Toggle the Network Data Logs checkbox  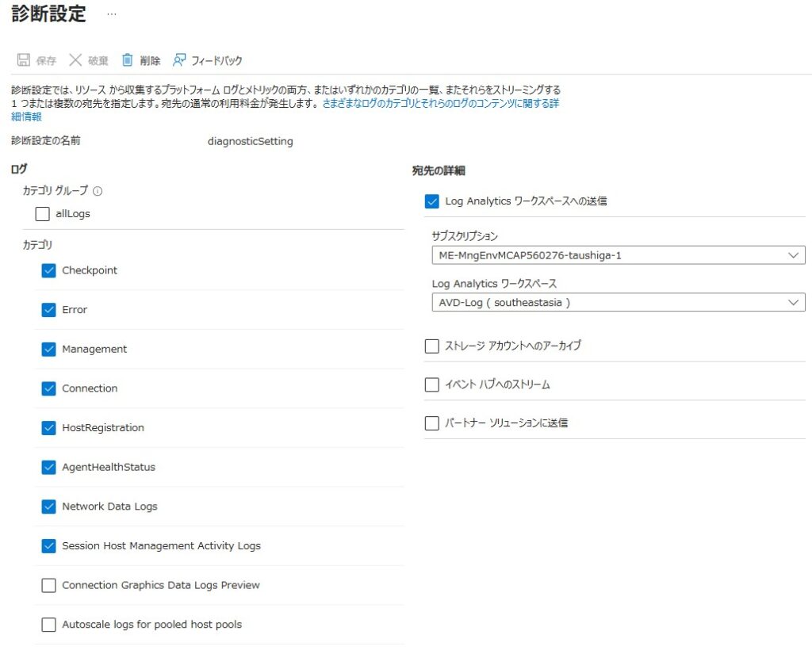point(49,507)
